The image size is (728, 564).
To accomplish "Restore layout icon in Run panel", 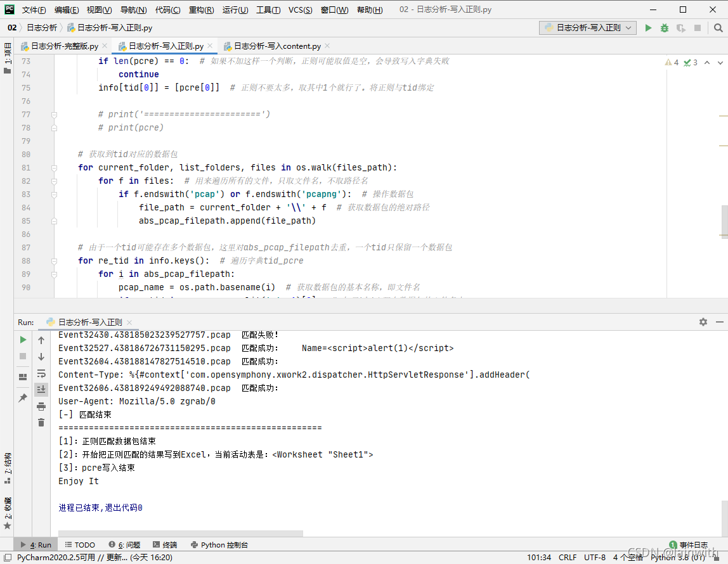I will click(x=23, y=376).
